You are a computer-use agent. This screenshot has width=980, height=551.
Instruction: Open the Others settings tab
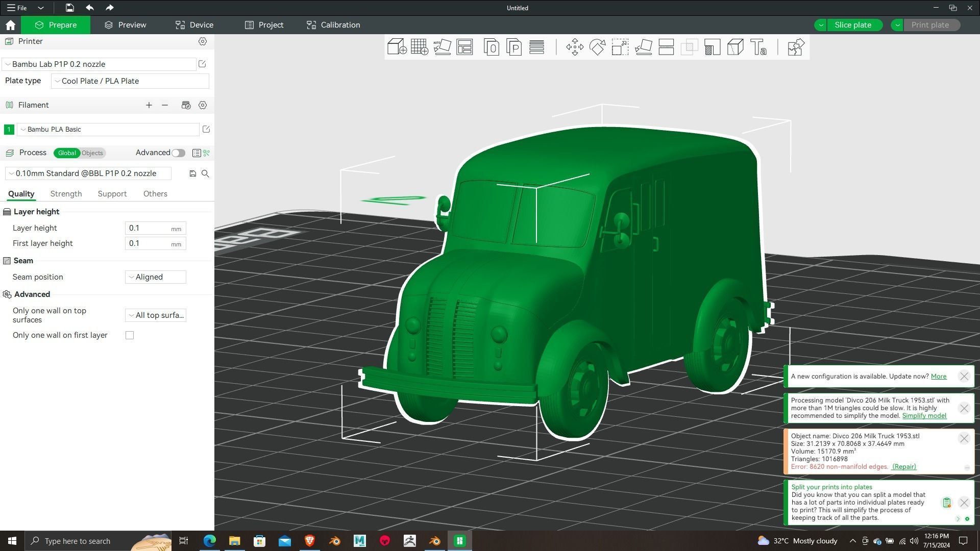click(x=155, y=194)
